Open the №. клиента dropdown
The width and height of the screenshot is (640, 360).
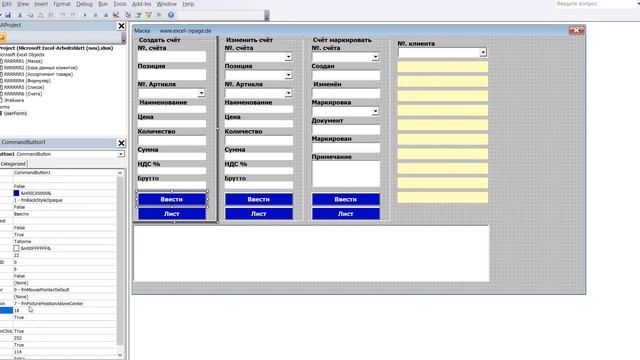click(483, 52)
